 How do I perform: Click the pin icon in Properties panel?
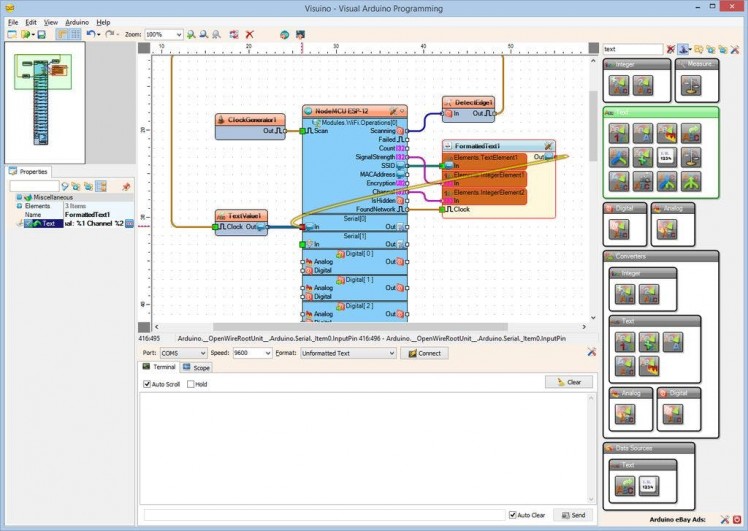(126, 186)
